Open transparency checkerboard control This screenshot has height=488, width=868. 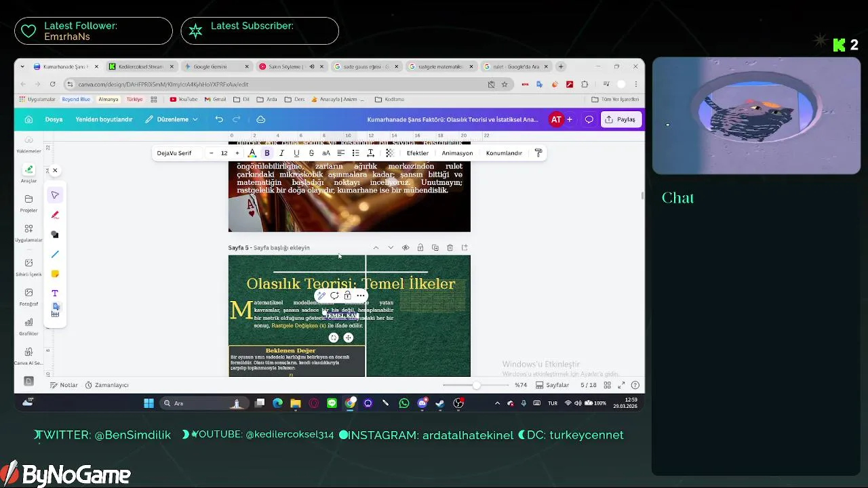[389, 153]
